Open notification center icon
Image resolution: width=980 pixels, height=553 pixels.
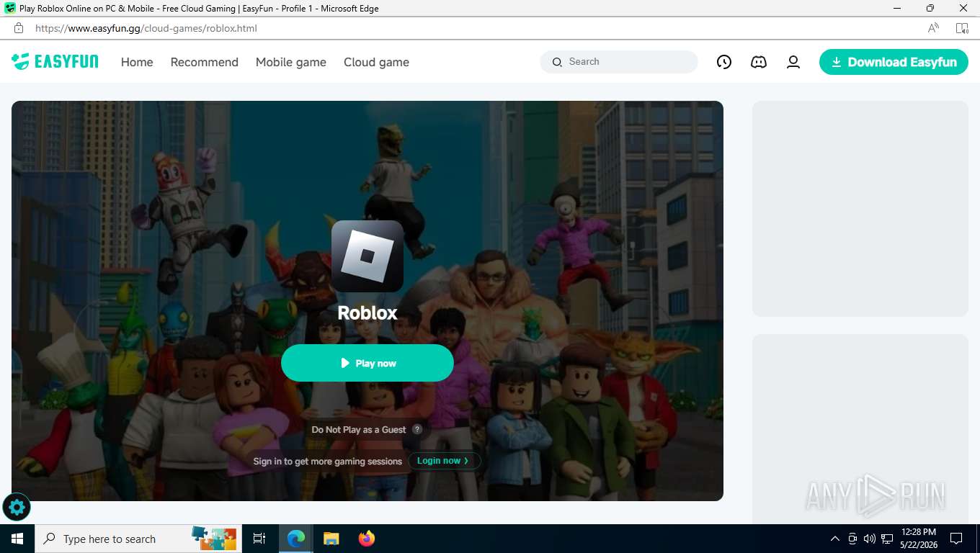956,539
